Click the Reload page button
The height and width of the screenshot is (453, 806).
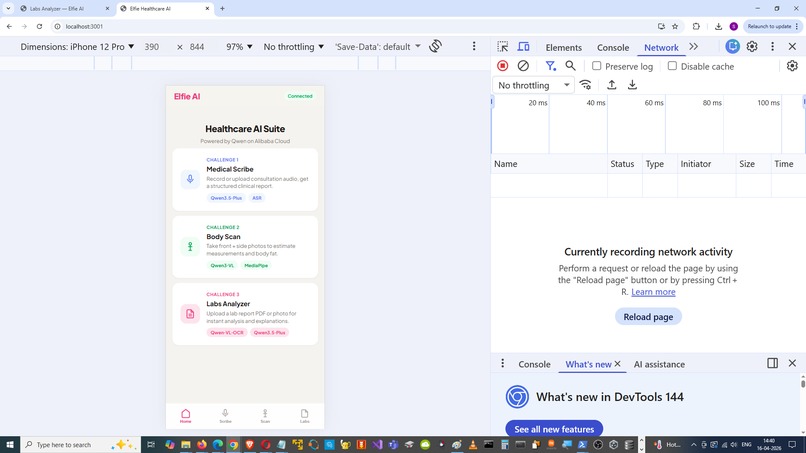(648, 317)
